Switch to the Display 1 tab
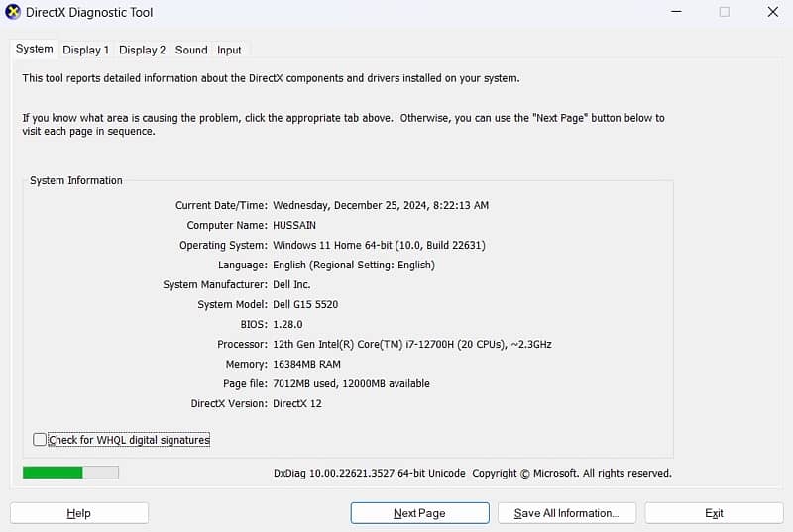 click(85, 50)
